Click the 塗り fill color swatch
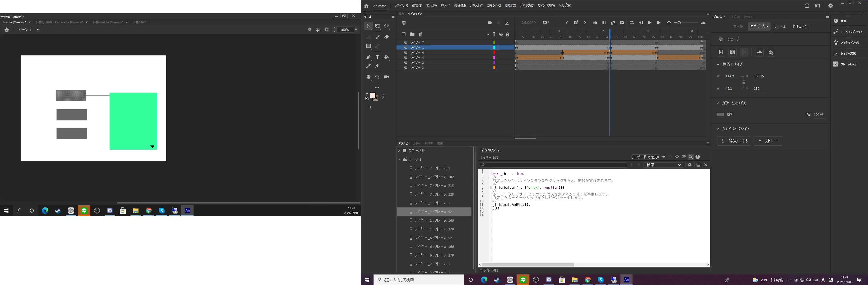 (720, 115)
